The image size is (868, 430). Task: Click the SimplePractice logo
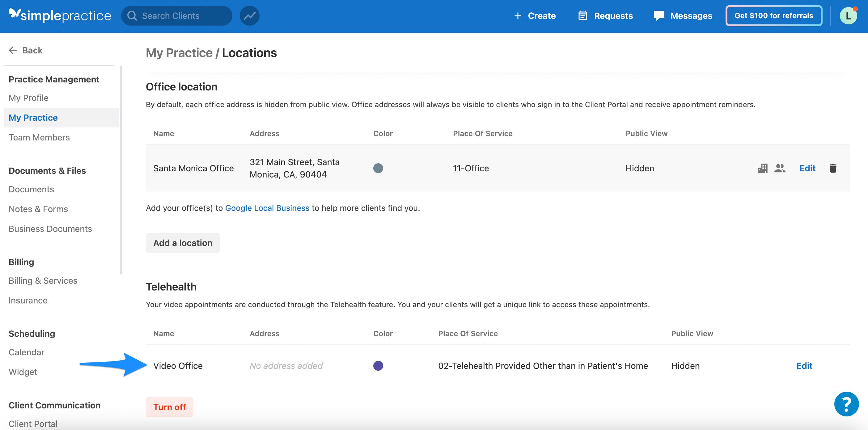click(60, 15)
